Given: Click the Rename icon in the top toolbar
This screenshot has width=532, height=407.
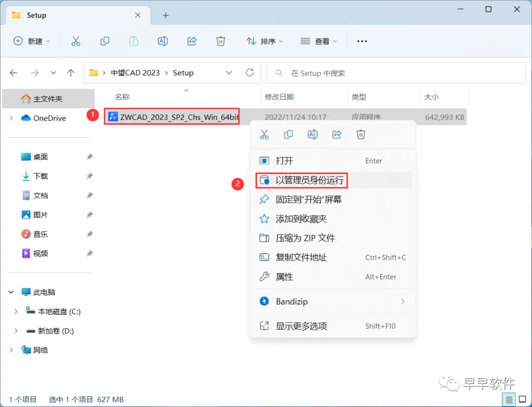Looking at the screenshot, I should coord(163,41).
